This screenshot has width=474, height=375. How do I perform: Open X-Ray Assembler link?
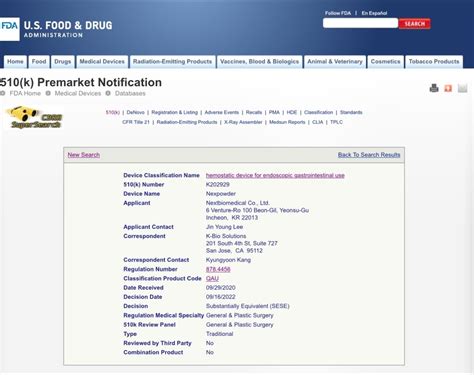click(243, 122)
